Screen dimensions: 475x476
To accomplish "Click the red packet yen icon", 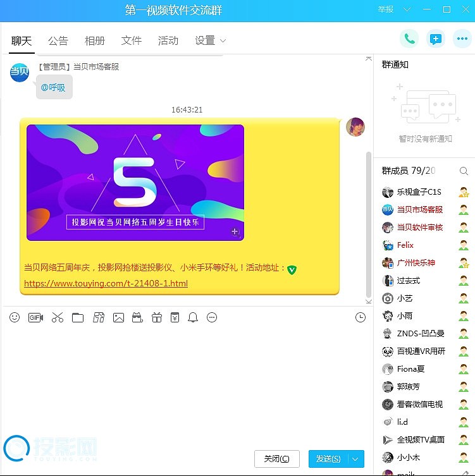I will pyautogui.click(x=175, y=317).
